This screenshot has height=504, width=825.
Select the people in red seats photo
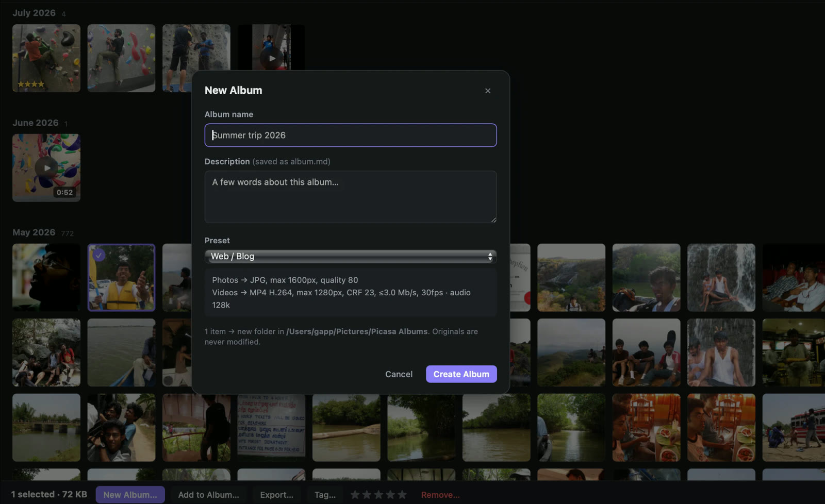click(794, 277)
